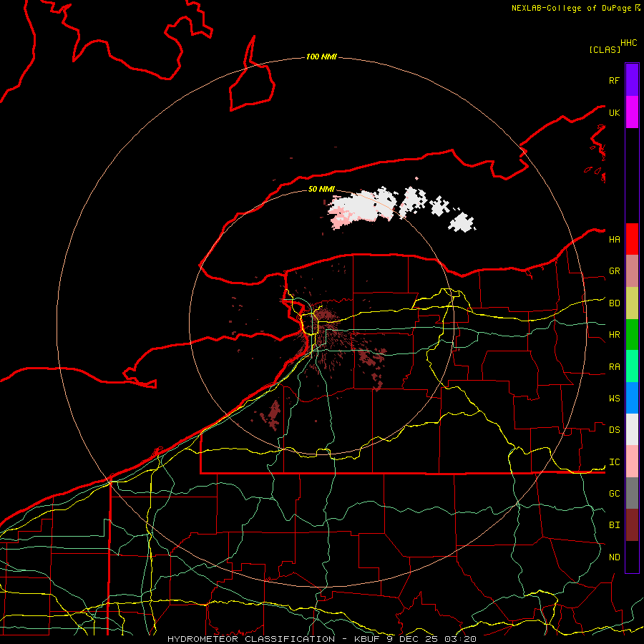Click the 'KBUF' radar site identifier
The height and width of the screenshot is (644, 644).
[x=367, y=639]
